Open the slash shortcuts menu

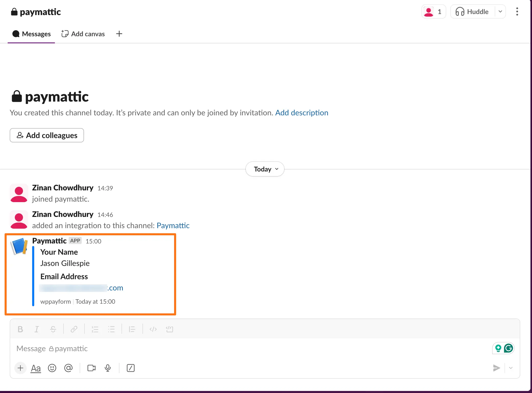pos(131,368)
